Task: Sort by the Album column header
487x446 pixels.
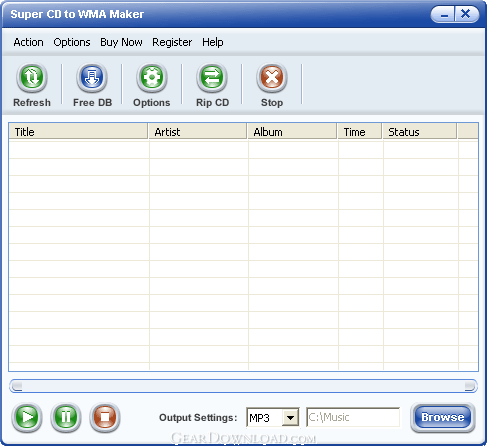Action: (x=292, y=132)
